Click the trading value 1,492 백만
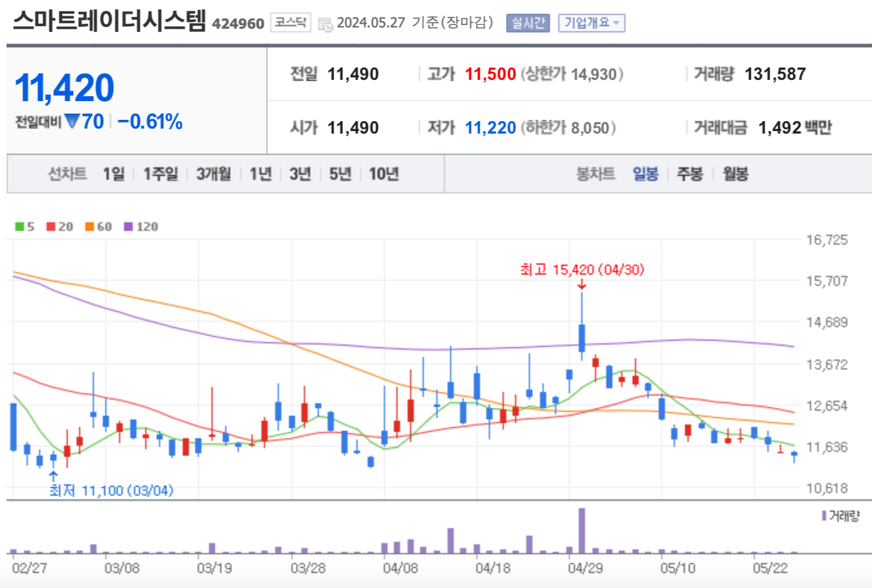Viewport: 872px width, 588px height. pos(795,128)
